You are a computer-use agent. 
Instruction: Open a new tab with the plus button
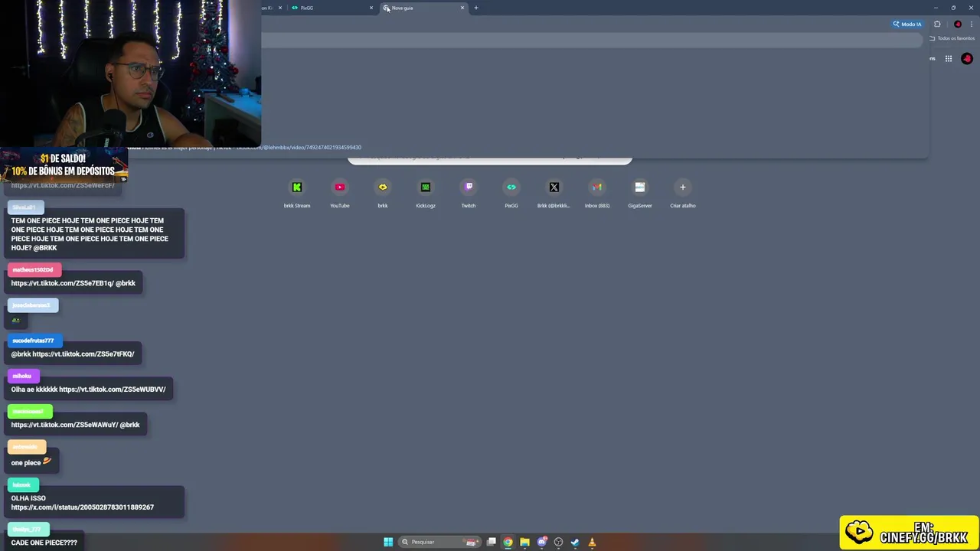[x=475, y=8]
